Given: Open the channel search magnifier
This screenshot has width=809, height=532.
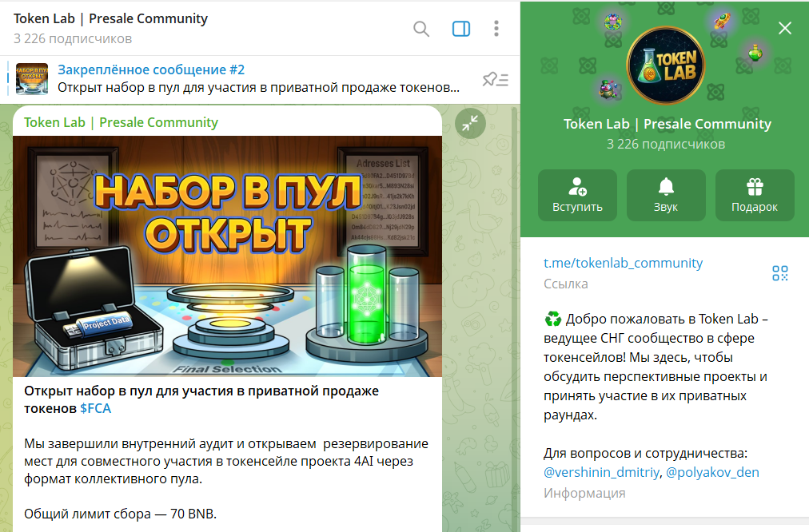Looking at the screenshot, I should pyautogui.click(x=421, y=29).
